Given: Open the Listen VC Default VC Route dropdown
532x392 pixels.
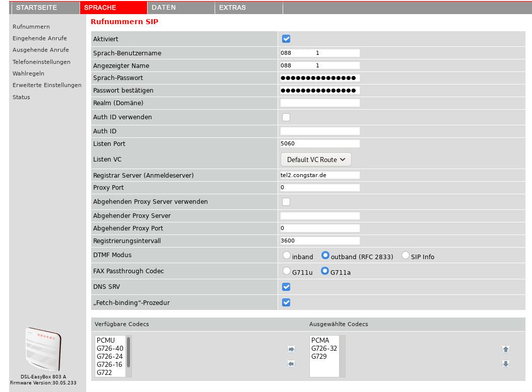Looking at the screenshot, I should (316, 160).
